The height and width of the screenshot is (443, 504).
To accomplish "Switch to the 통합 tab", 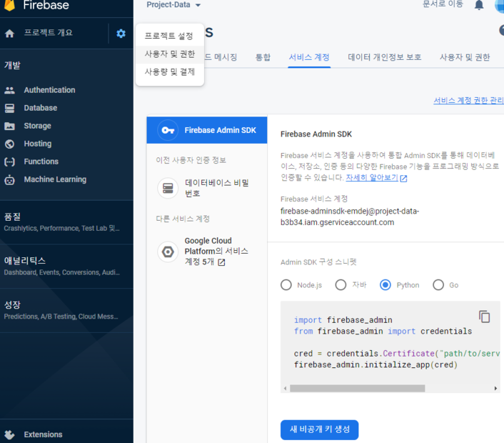I will coord(263,57).
